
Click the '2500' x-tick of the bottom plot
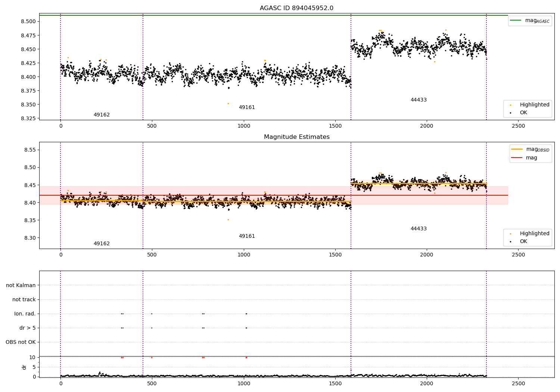pos(518,383)
